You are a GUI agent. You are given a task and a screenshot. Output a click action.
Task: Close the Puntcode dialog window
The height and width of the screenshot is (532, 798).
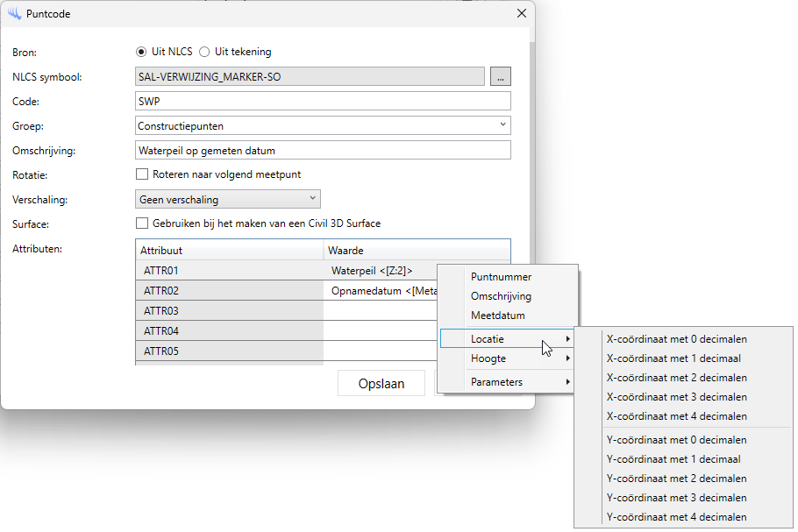(x=522, y=13)
